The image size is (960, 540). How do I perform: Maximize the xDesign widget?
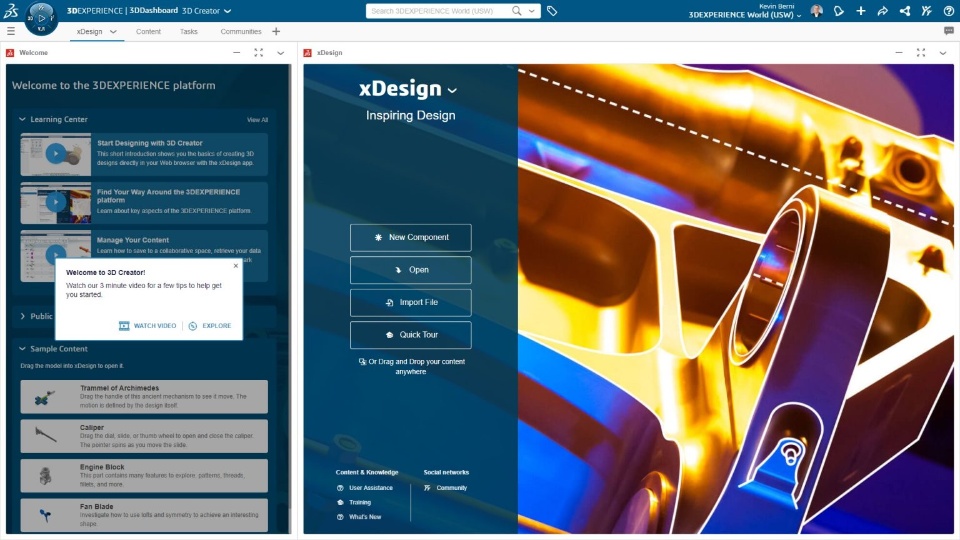pyautogui.click(x=921, y=53)
